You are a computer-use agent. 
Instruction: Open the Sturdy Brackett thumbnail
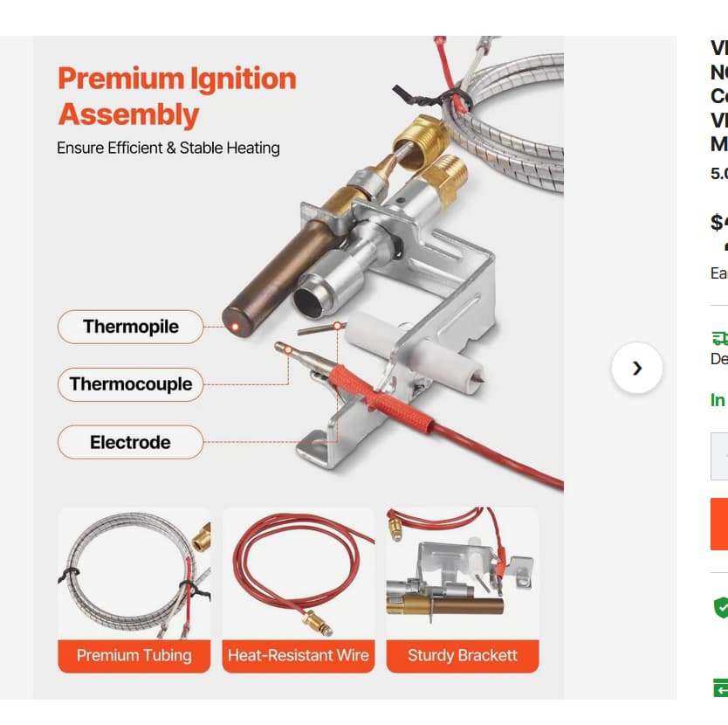[463, 590]
